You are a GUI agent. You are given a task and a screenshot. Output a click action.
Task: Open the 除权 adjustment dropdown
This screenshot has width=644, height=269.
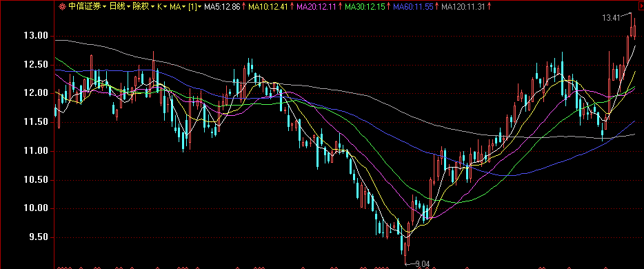coord(143,7)
